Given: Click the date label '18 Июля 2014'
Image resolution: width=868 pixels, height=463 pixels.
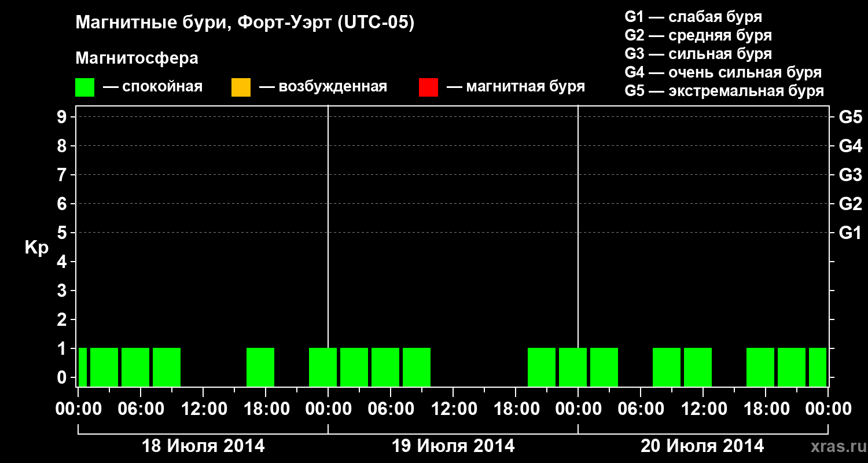Looking at the screenshot, I should 203,446.
